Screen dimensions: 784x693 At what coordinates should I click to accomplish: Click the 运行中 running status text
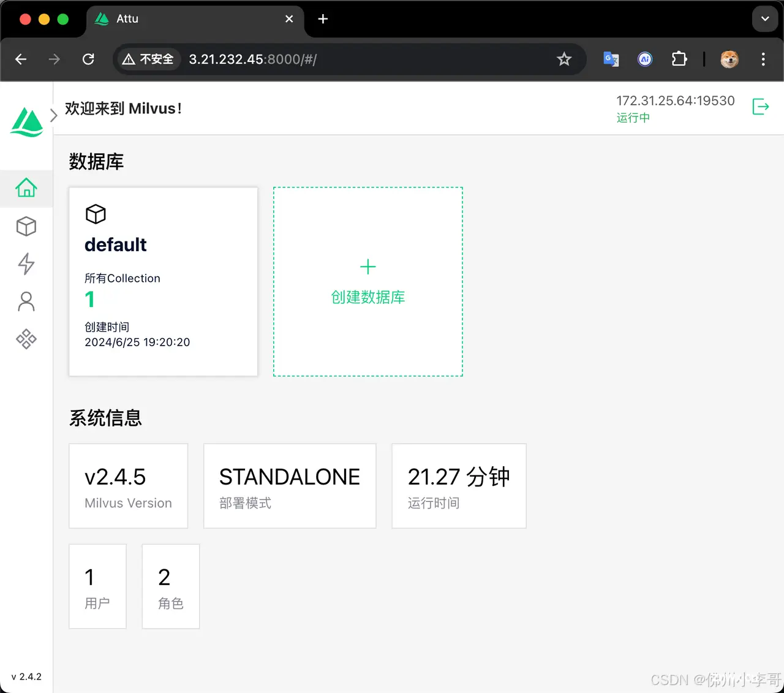633,118
